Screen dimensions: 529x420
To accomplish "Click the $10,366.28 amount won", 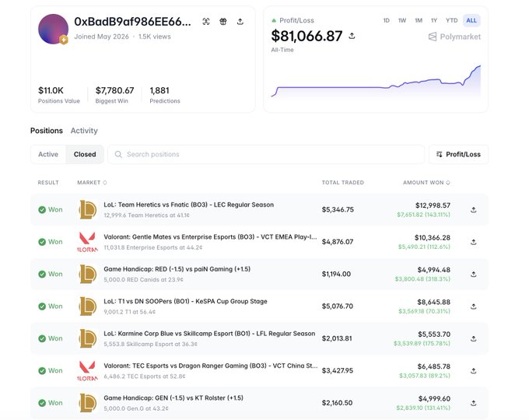I will click(x=433, y=238).
